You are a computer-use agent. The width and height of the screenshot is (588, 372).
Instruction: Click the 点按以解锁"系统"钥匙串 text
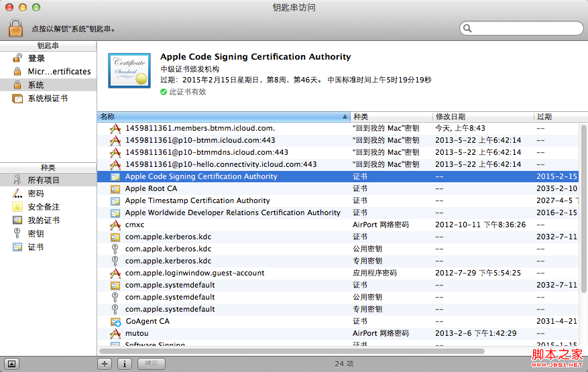(74, 29)
